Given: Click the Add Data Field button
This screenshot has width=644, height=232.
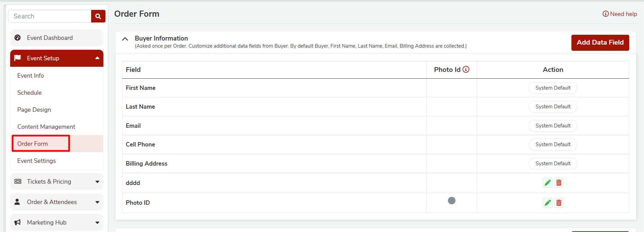Looking at the screenshot, I should point(600,43).
